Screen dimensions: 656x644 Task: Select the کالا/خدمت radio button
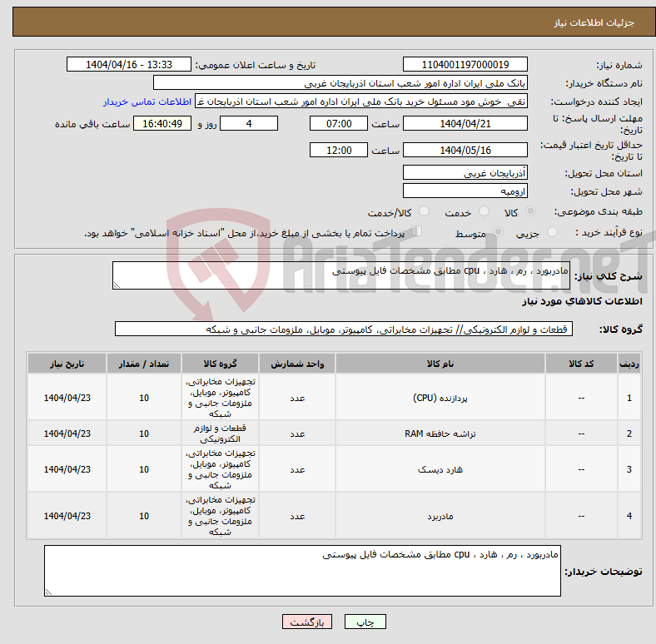(425, 211)
